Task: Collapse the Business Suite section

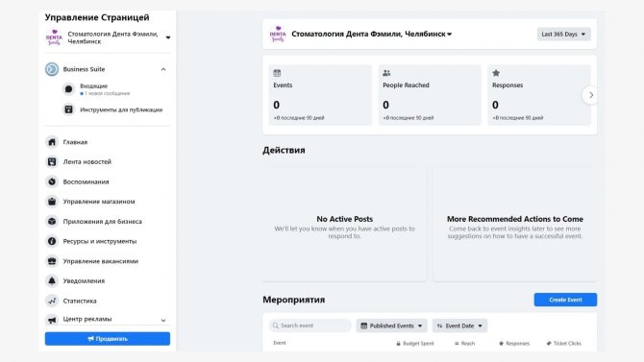Action: [163, 69]
